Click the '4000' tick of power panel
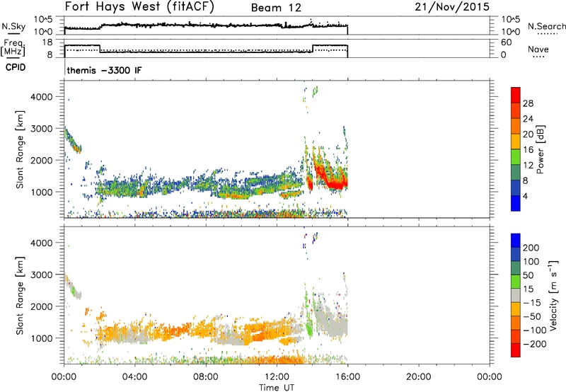 tap(42, 97)
